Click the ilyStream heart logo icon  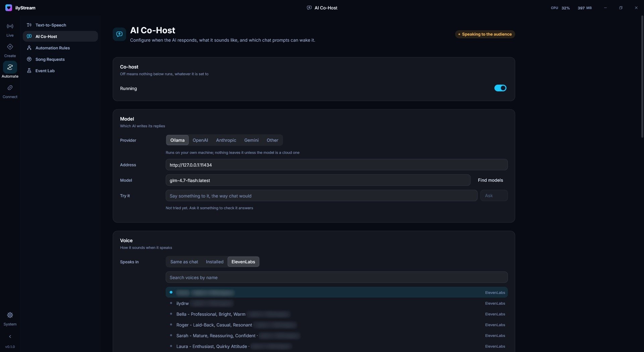[9, 8]
